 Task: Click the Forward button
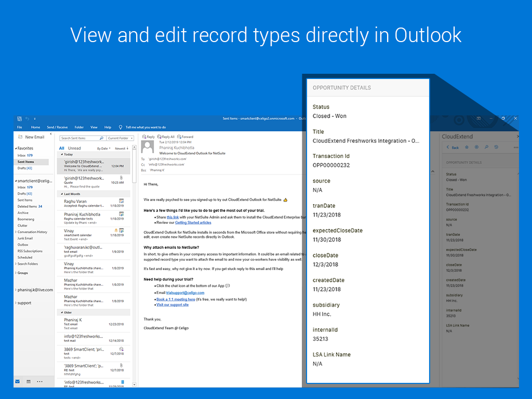[x=185, y=137]
